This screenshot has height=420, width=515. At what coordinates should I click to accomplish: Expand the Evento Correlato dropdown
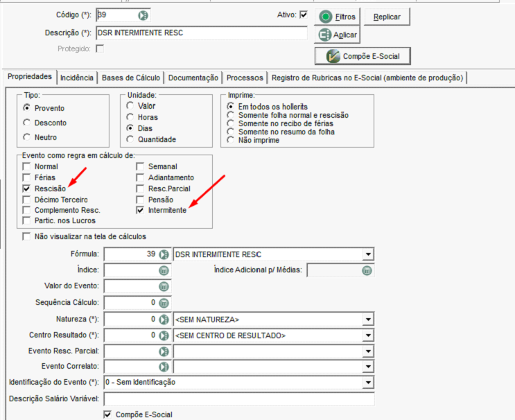click(x=368, y=367)
